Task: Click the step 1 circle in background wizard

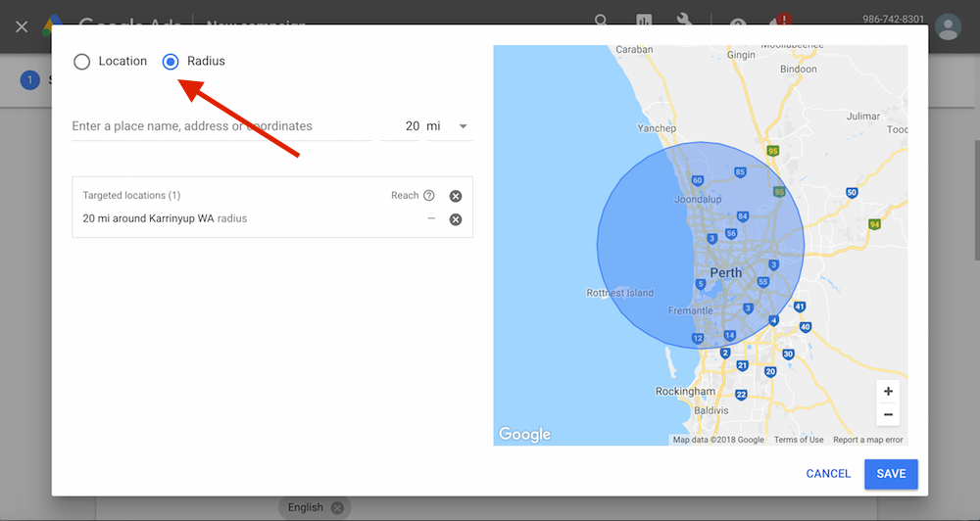Action: click(29, 80)
